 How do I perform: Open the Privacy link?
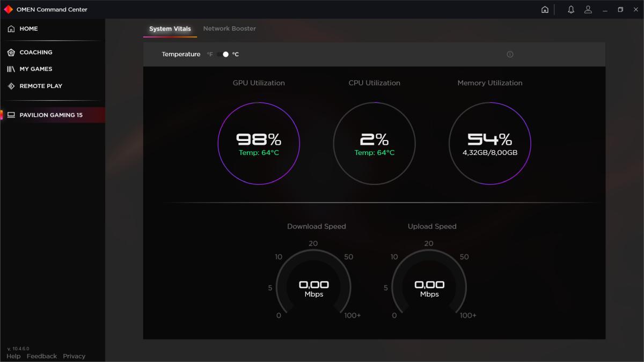(74, 356)
